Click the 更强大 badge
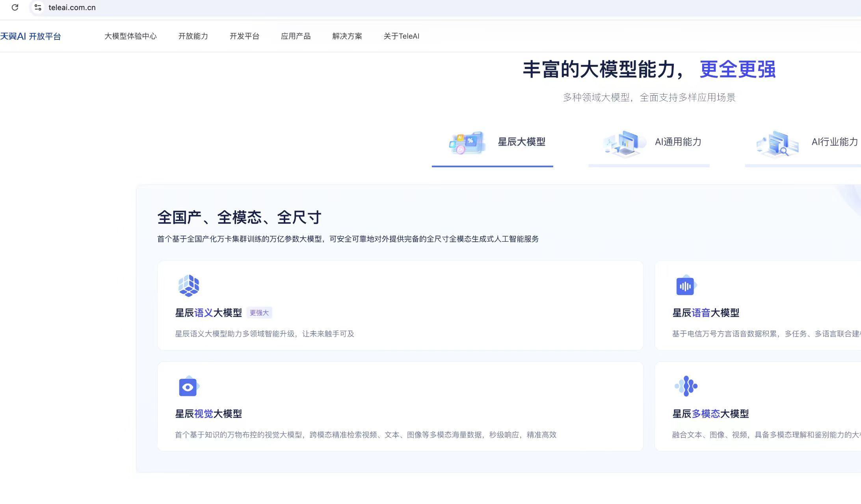861x504 pixels. coord(259,313)
